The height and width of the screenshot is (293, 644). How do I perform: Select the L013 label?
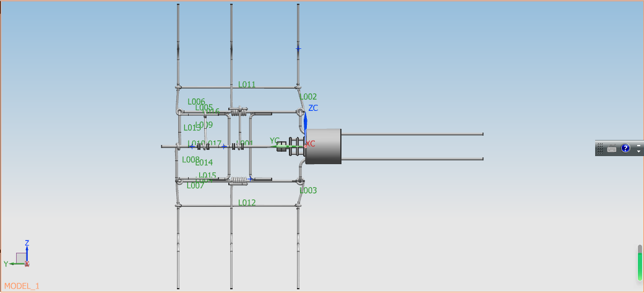click(192, 128)
